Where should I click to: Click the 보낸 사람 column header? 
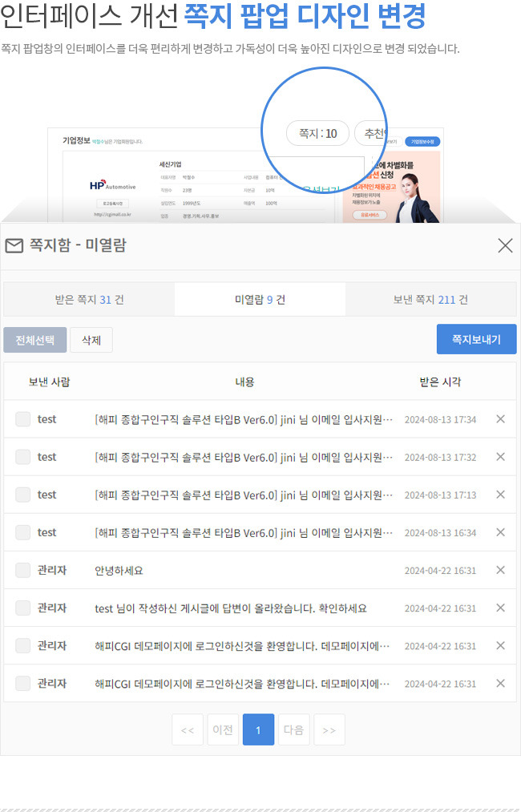click(x=49, y=382)
